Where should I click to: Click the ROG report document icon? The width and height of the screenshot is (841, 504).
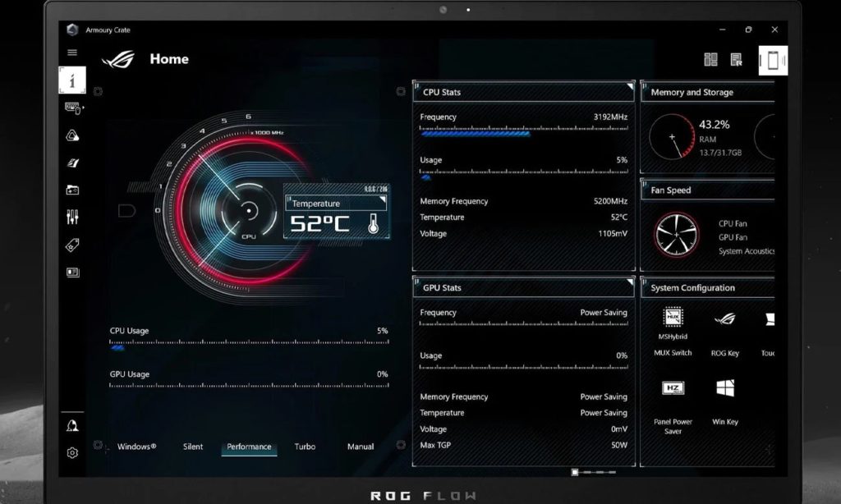pyautogui.click(x=737, y=60)
